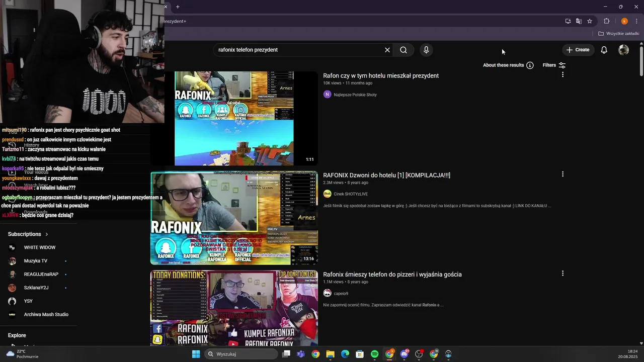Viewport: 644px width, 362px height.
Task: Open Microsoft Edge from taskbar
Action: (345, 354)
